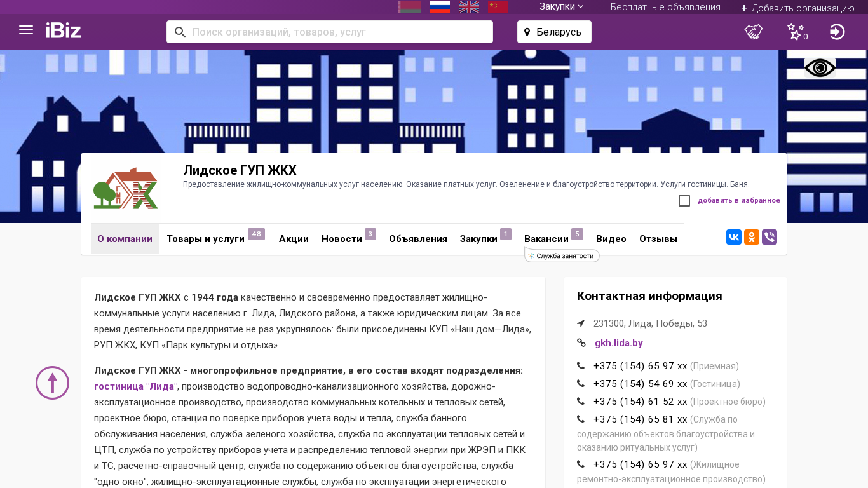This screenshot has width=868, height=488.
Task: Open the Акции tab
Action: pyautogui.click(x=294, y=239)
